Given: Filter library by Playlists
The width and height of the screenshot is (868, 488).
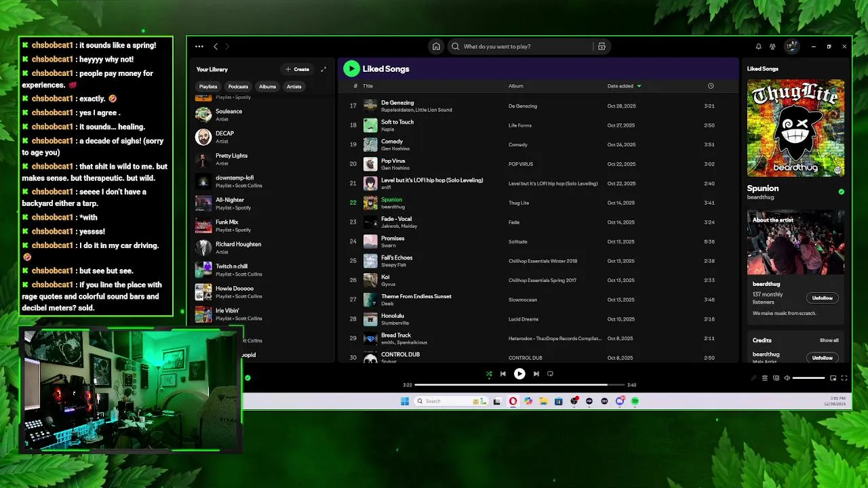Looking at the screenshot, I should point(208,87).
